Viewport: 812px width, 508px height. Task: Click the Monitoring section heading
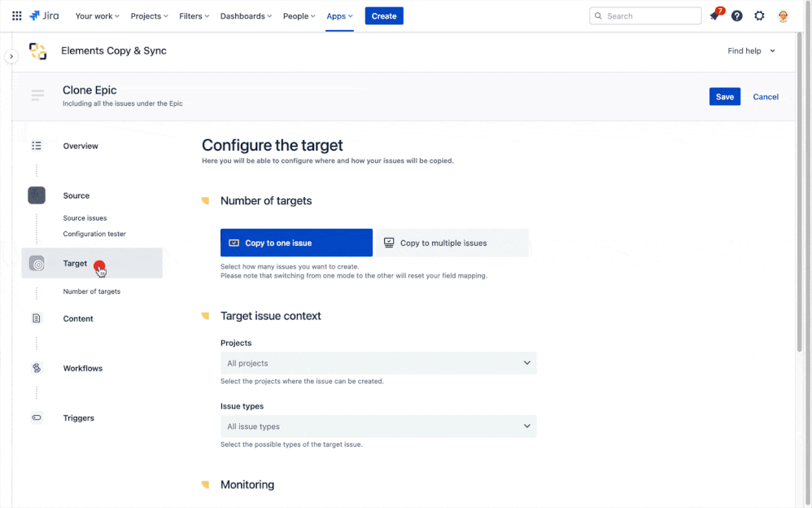tap(247, 484)
